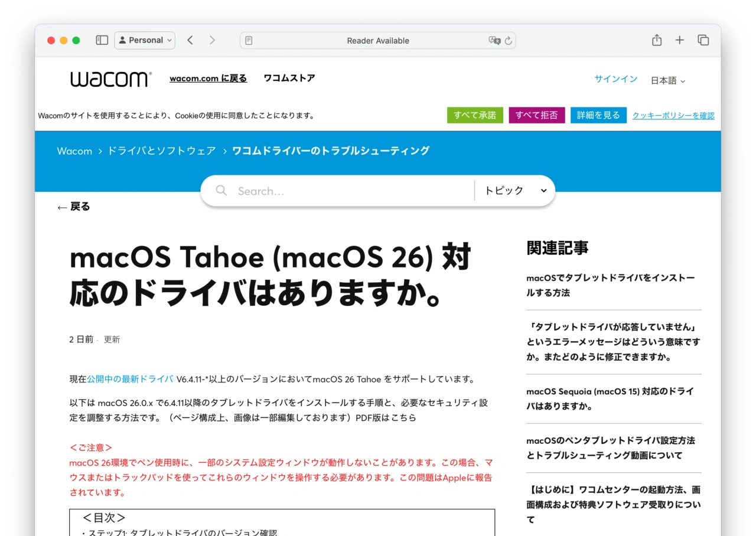The height and width of the screenshot is (536, 756).
Task: Accept all cookies with すべて承諾
Action: [x=475, y=115]
